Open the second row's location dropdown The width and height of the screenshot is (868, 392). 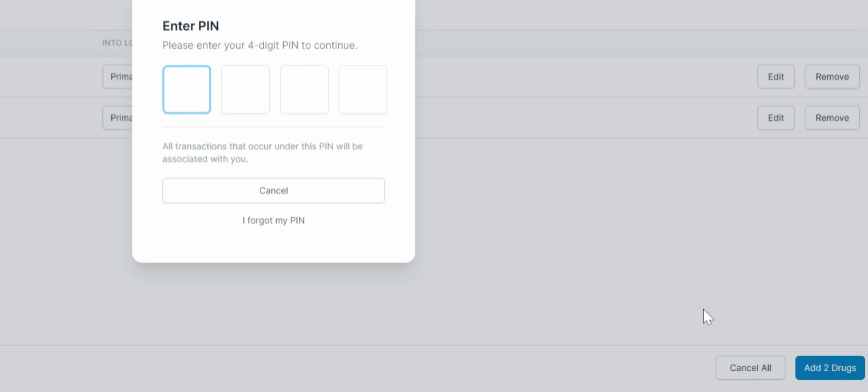[x=117, y=118]
